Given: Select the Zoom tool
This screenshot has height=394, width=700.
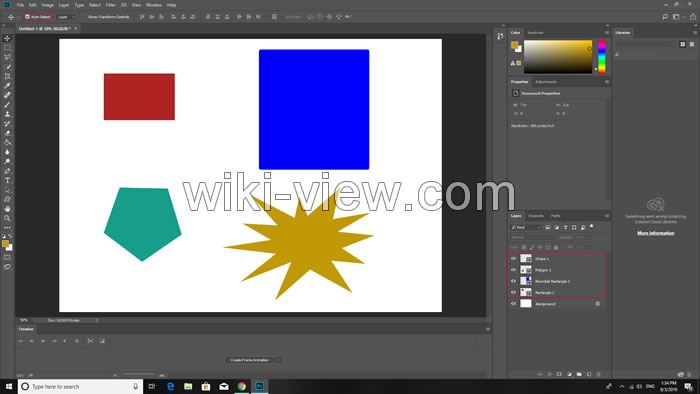Looking at the screenshot, I should [x=7, y=218].
